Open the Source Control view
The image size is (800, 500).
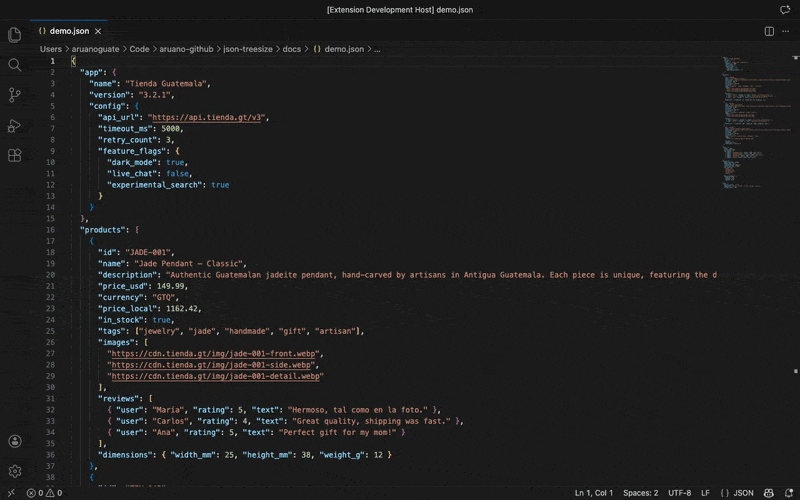(x=15, y=95)
